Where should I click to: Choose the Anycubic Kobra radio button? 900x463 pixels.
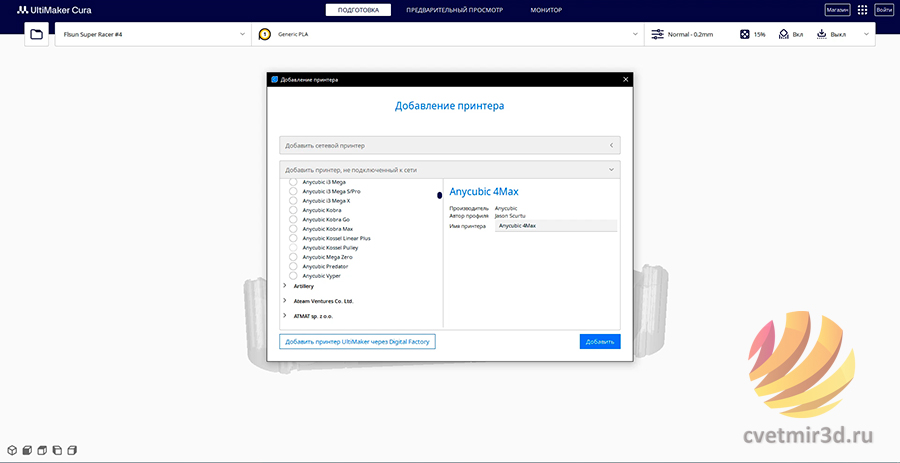293,210
